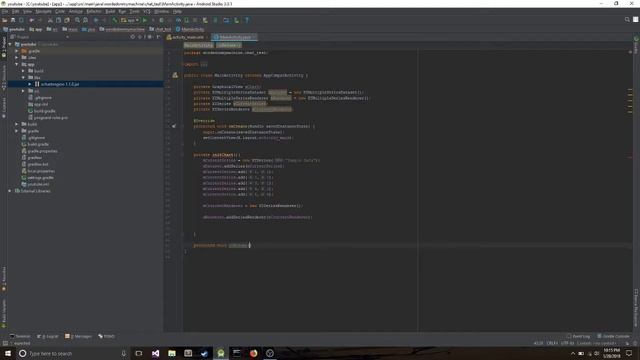
Task: Toggle the Structure side tool window button
Action: [x=4, y=78]
